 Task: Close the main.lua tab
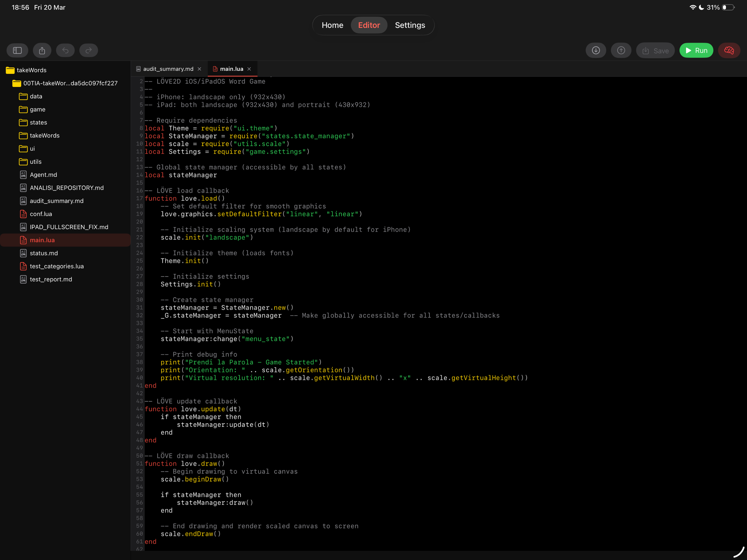coord(249,69)
